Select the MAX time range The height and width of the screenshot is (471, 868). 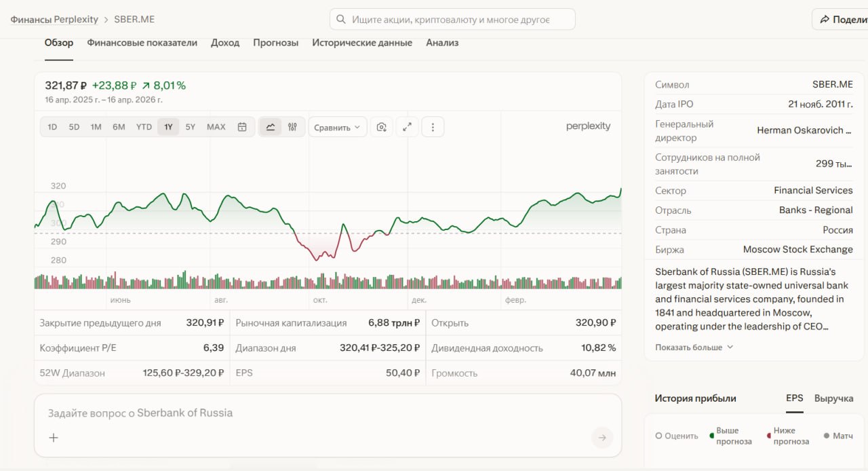(x=216, y=127)
